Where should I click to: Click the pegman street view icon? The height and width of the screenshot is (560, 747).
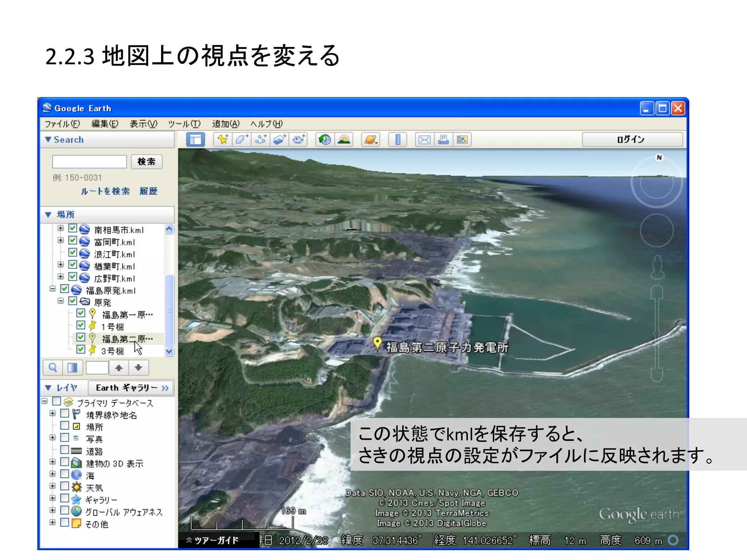pyautogui.click(x=657, y=267)
